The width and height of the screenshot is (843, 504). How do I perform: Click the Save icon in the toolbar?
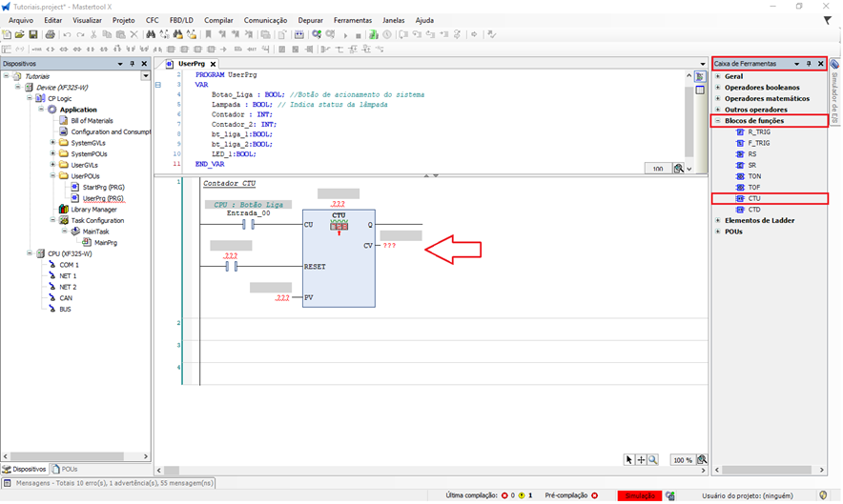click(33, 34)
